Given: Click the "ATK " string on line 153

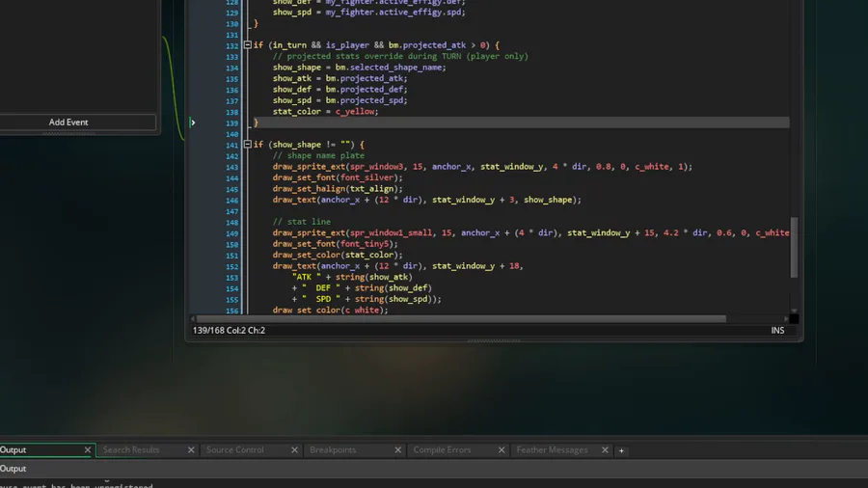Looking at the screenshot, I should [306, 277].
